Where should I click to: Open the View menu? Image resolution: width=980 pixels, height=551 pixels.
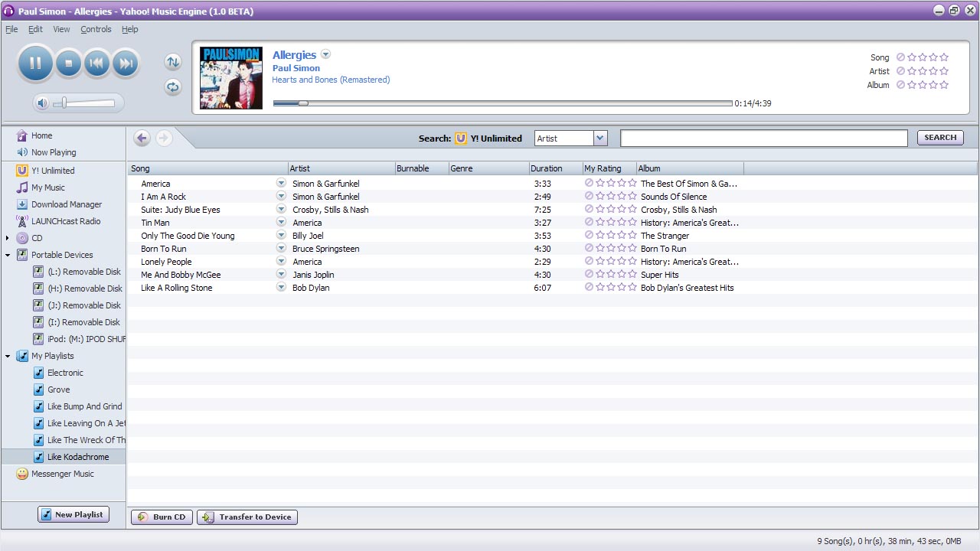click(61, 29)
